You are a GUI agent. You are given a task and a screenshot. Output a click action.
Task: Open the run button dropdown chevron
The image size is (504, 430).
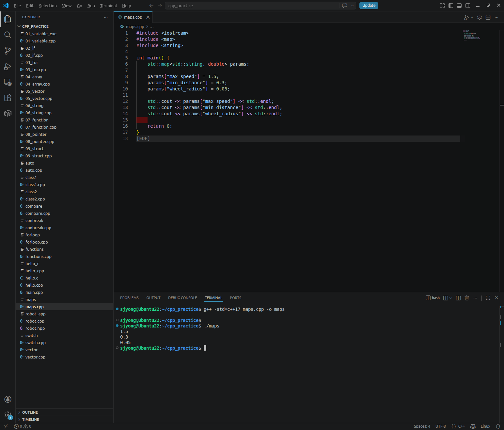(x=472, y=17)
